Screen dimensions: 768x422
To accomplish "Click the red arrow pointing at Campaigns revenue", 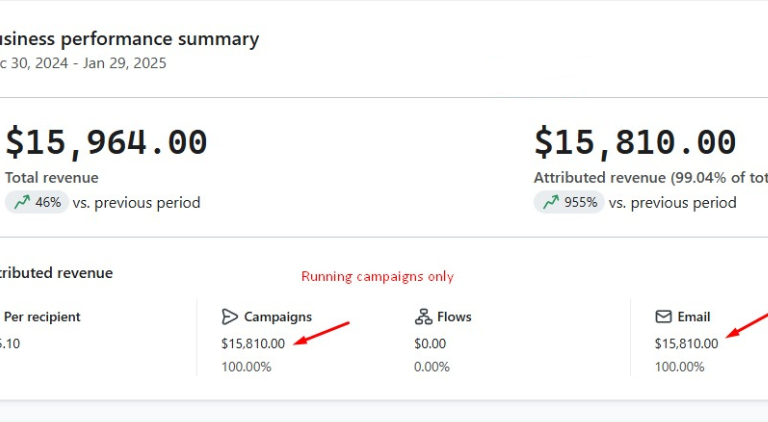I will coord(321,334).
